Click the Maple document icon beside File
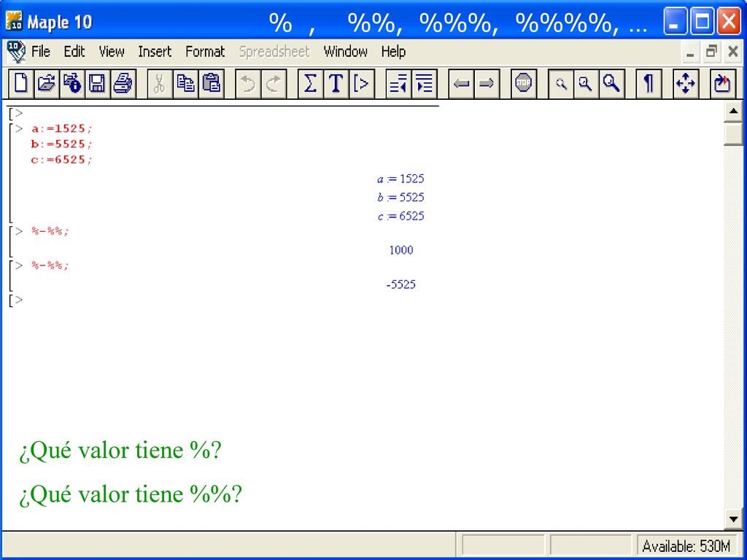Viewport: 747px width, 560px height. (x=16, y=52)
